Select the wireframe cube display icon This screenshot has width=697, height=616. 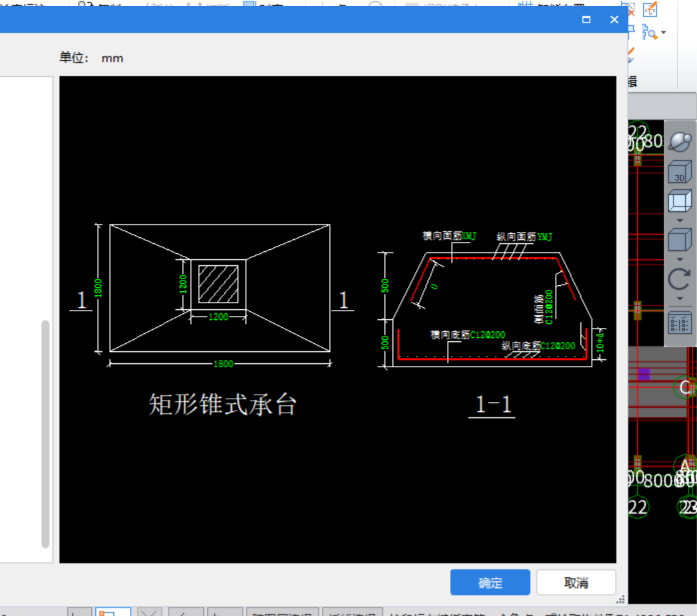pos(680,201)
